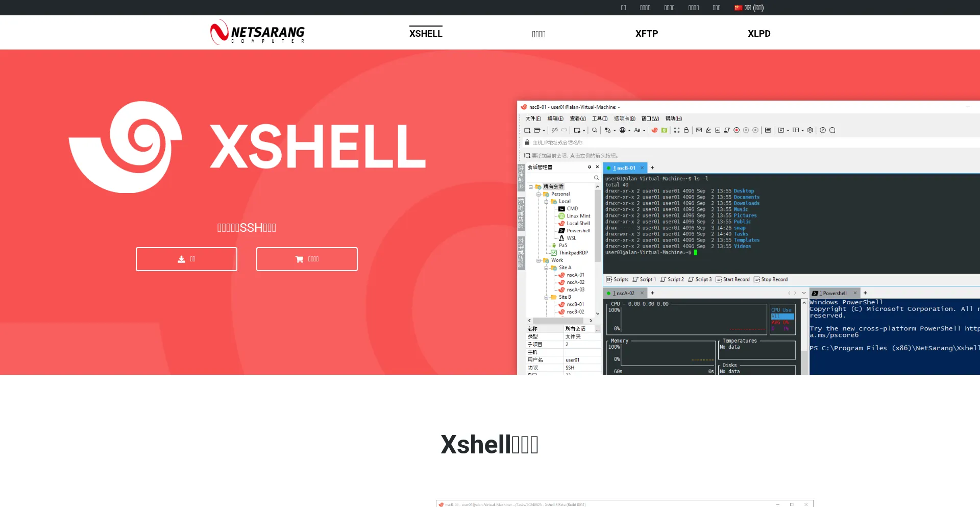This screenshot has height=507, width=980.
Task: Open the dropdown arrow beside the open folder icon
Action: click(544, 131)
